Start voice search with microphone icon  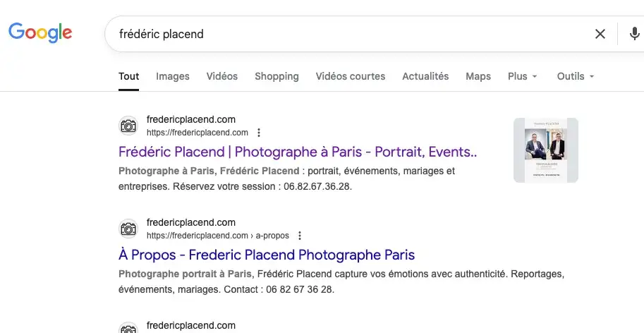(635, 34)
